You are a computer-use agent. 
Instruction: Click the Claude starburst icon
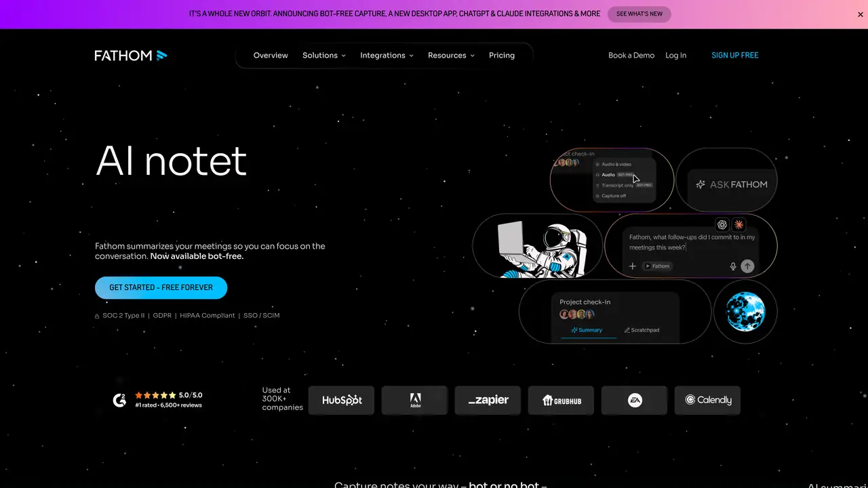click(x=738, y=224)
